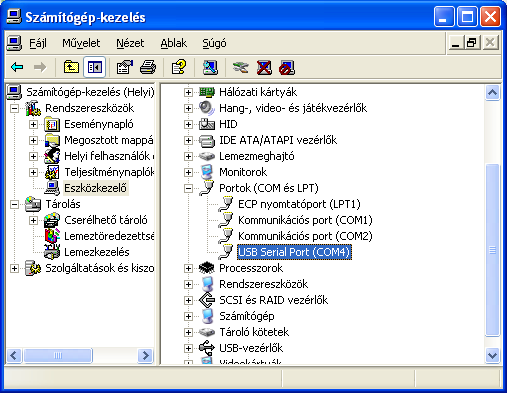Toggle the Show/Hide console tree icon

point(95,67)
